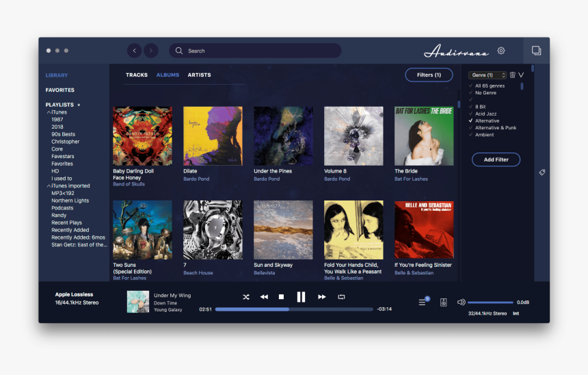Collapse the filter with the chevron icon
The width and height of the screenshot is (588, 375).
[x=521, y=75]
